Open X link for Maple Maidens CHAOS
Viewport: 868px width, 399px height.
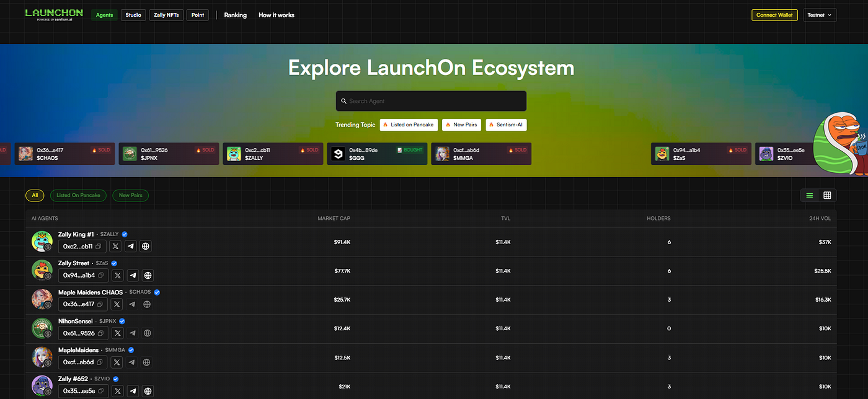pyautogui.click(x=117, y=304)
